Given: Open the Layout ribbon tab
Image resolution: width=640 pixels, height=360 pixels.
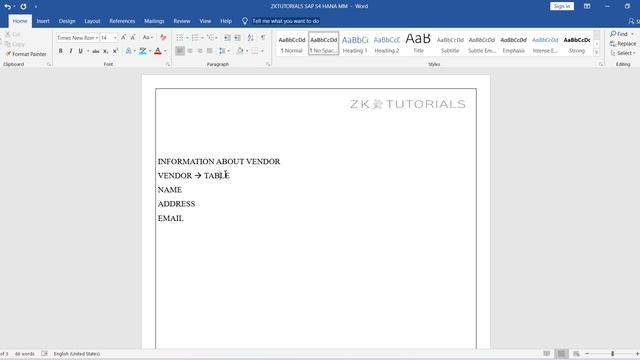Looking at the screenshot, I should coord(92,21).
